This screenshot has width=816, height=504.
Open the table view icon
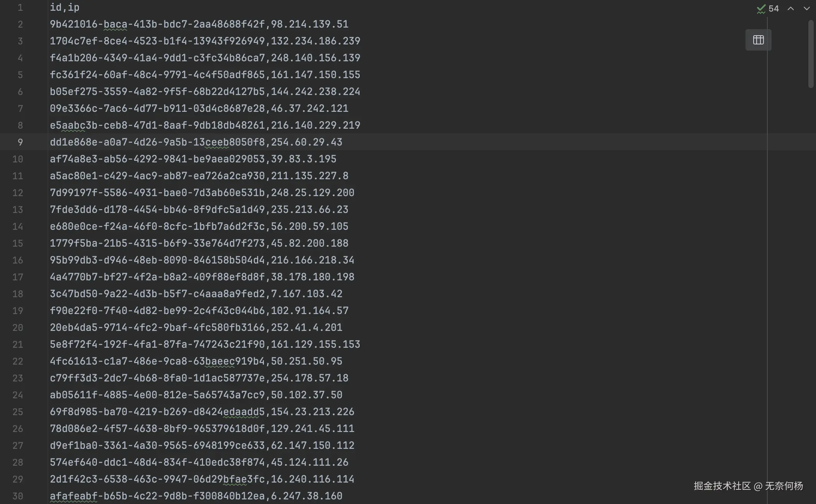pyautogui.click(x=758, y=40)
